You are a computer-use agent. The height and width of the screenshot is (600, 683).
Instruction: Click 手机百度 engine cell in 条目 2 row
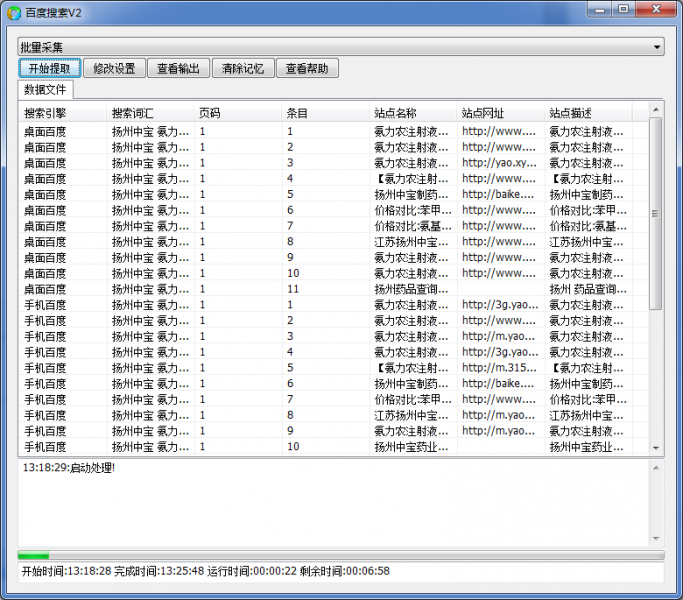[x=45, y=321]
